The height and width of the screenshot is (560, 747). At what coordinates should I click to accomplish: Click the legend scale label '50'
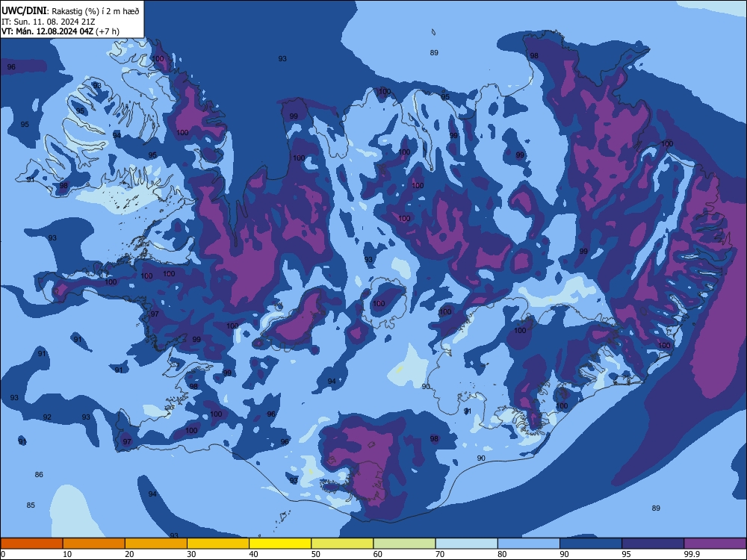pos(316,554)
